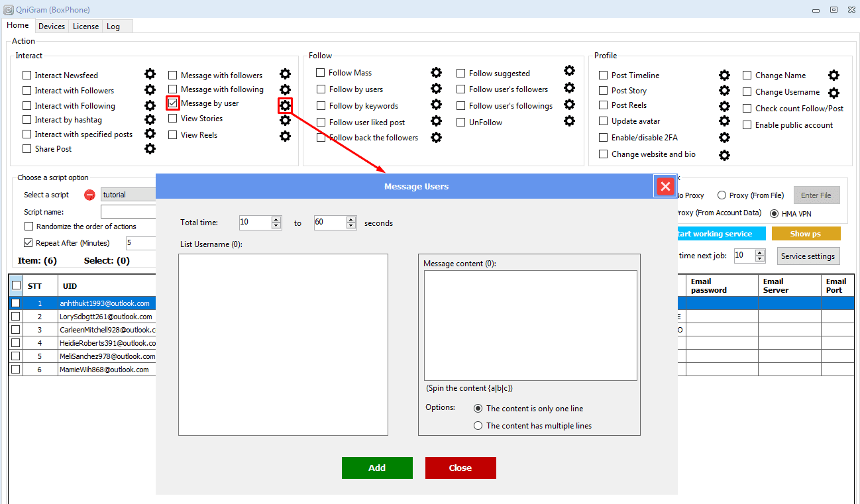The image size is (860, 504).
Task: Increase the time next job spinner
Action: 760,252
